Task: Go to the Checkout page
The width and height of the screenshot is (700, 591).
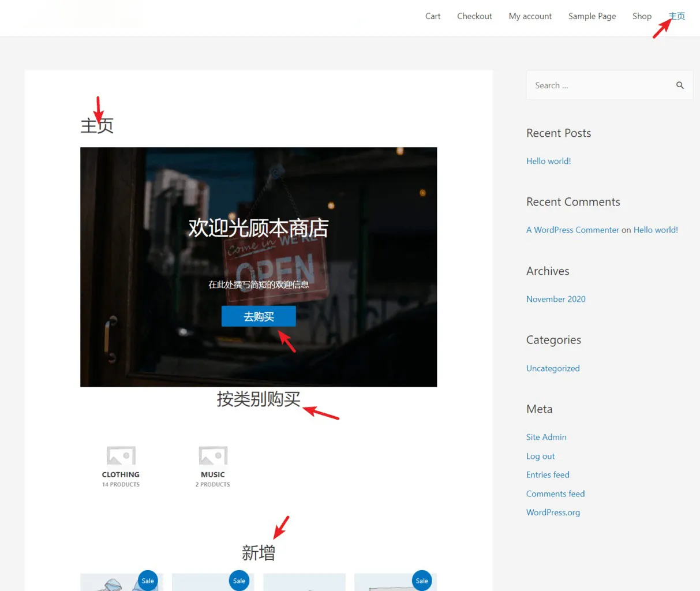Action: point(474,16)
